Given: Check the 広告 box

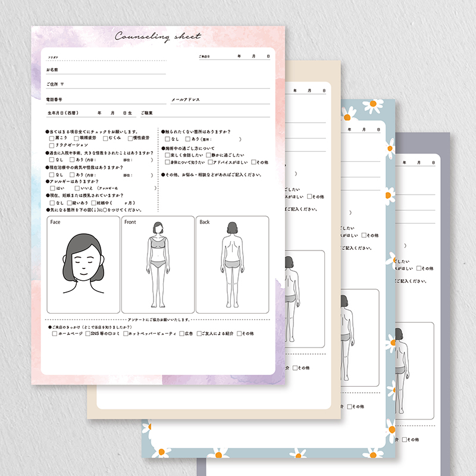Looking at the screenshot, I should pyautogui.click(x=181, y=334).
